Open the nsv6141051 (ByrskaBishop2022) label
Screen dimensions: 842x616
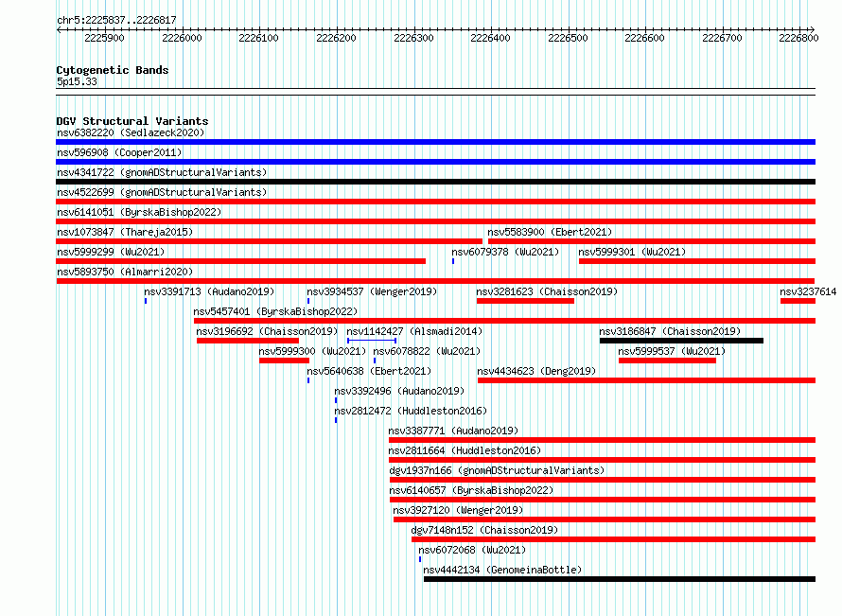139,212
